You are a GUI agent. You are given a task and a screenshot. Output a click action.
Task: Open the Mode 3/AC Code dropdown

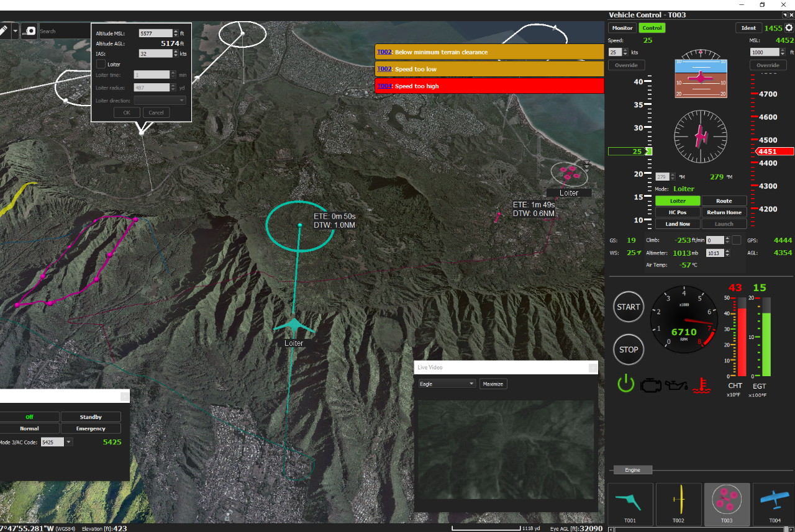[x=68, y=442]
